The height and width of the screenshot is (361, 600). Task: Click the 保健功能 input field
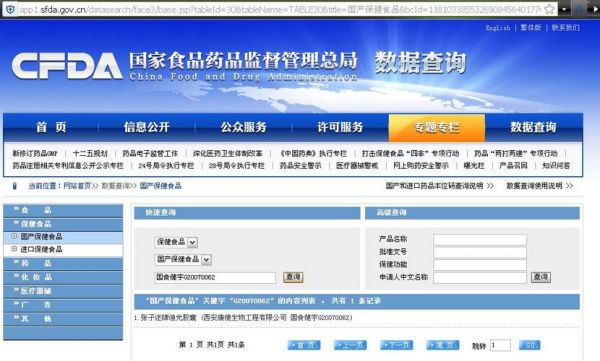point(480,265)
